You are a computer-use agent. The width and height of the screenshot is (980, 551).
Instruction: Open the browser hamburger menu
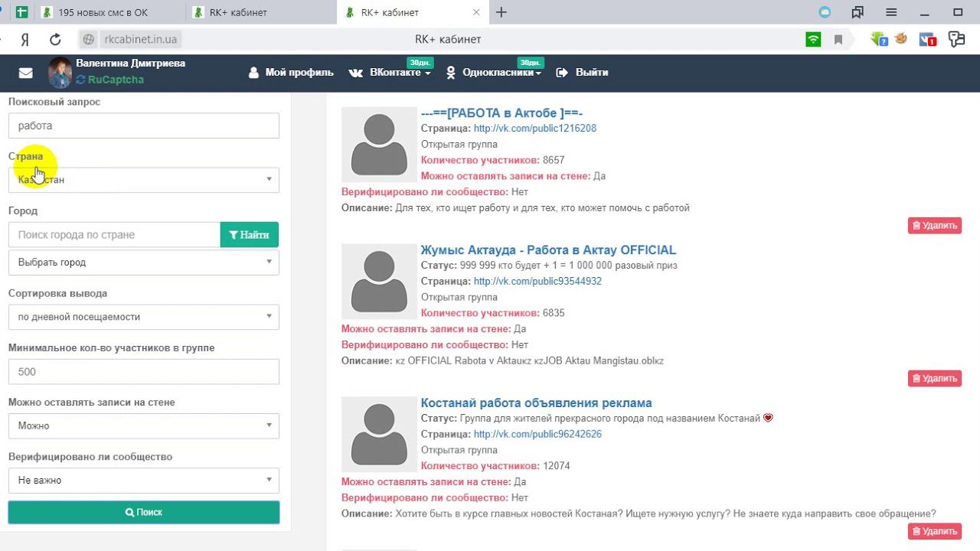click(x=891, y=12)
